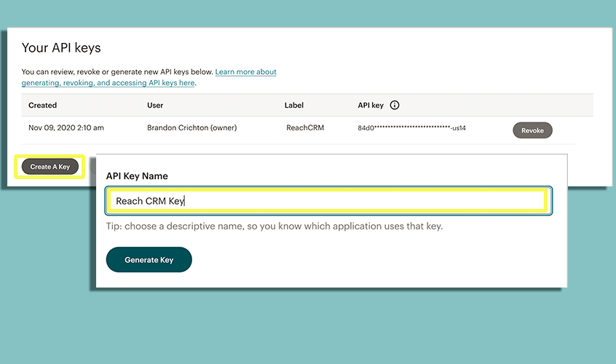
Task: Click the Nov 09, 2020 created date
Action: coord(66,128)
